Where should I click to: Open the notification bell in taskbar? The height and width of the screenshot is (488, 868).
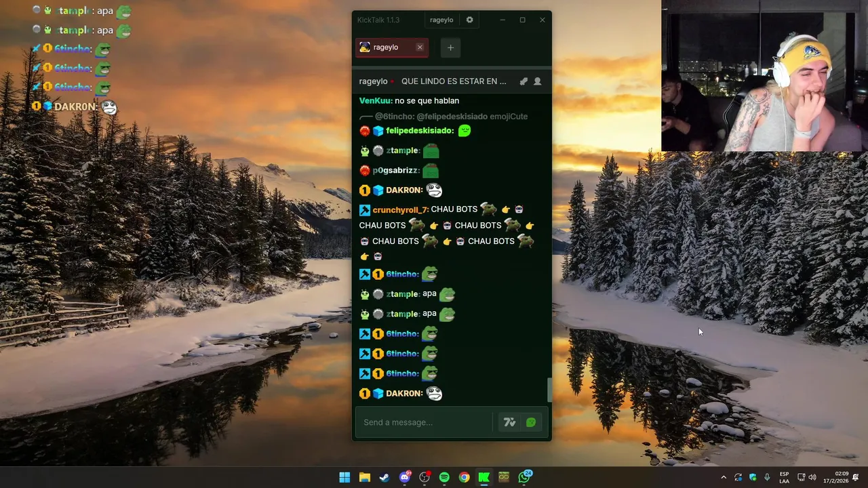click(856, 478)
